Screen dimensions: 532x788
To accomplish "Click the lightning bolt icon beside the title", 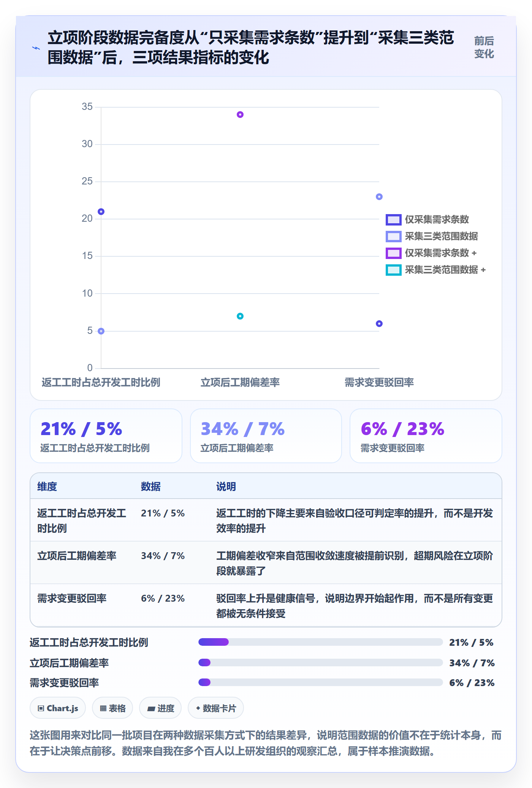I will 36,48.
